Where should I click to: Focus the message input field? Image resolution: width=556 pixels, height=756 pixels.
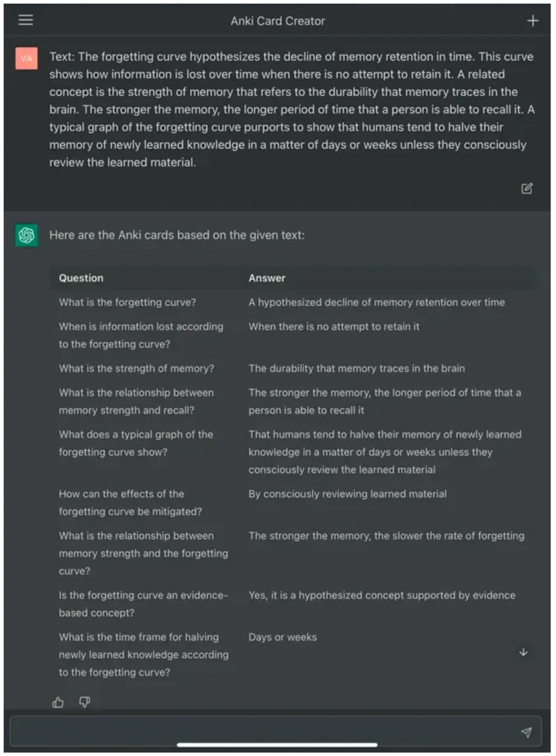point(262,731)
